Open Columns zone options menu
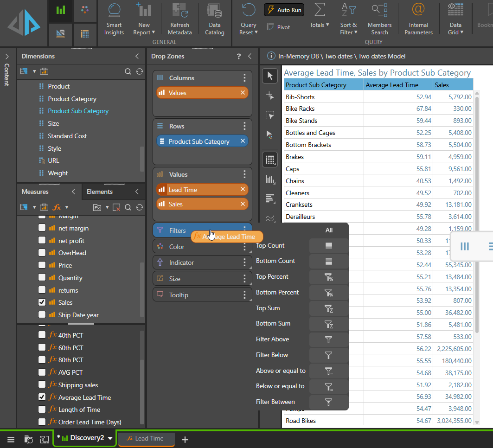493x448 pixels. coord(244,77)
